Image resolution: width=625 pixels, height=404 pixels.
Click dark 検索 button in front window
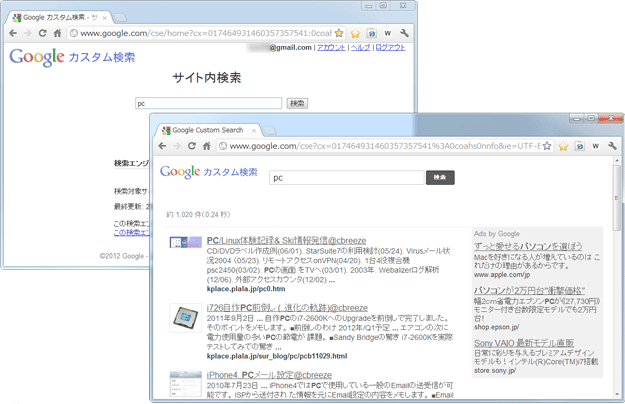440,177
